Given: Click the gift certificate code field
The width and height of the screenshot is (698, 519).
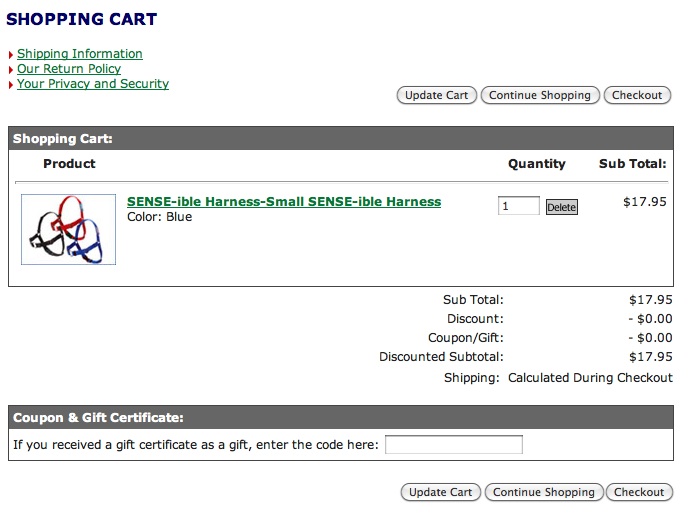Looking at the screenshot, I should [x=454, y=445].
